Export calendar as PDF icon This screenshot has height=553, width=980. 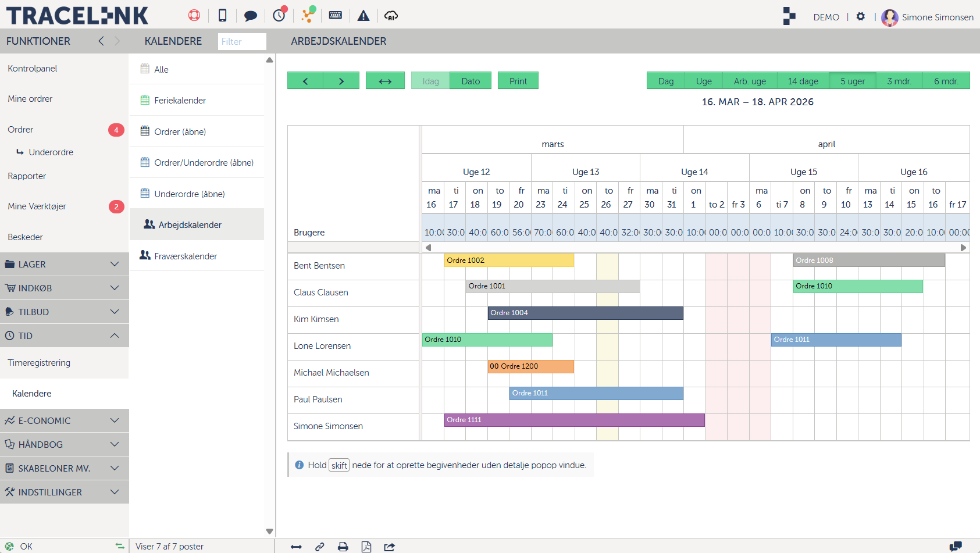pos(366,547)
